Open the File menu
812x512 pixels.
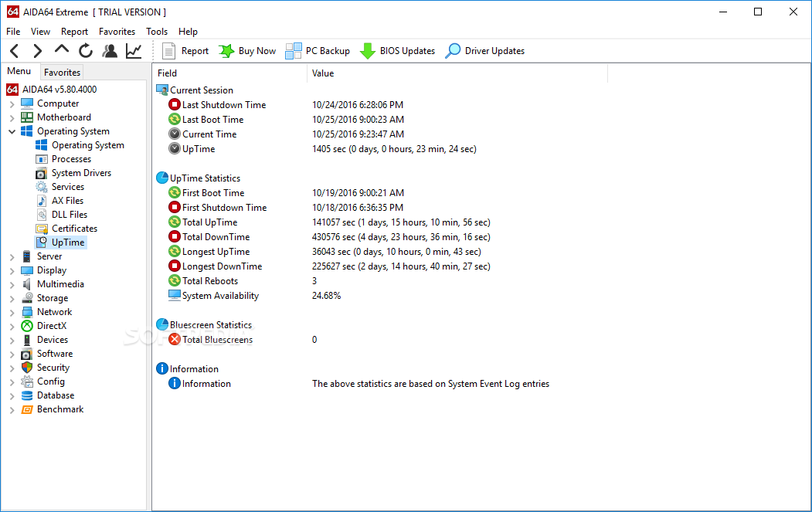(13, 32)
